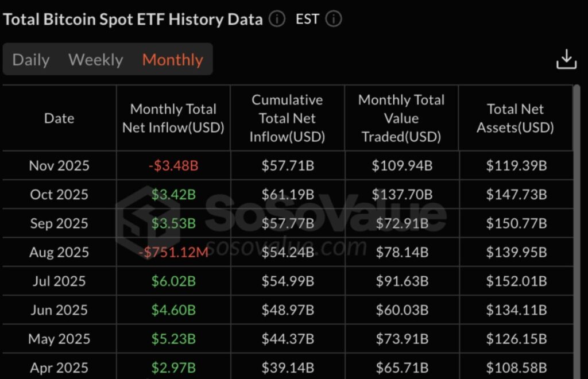Click the Nov 2025 date cell

pos(59,166)
